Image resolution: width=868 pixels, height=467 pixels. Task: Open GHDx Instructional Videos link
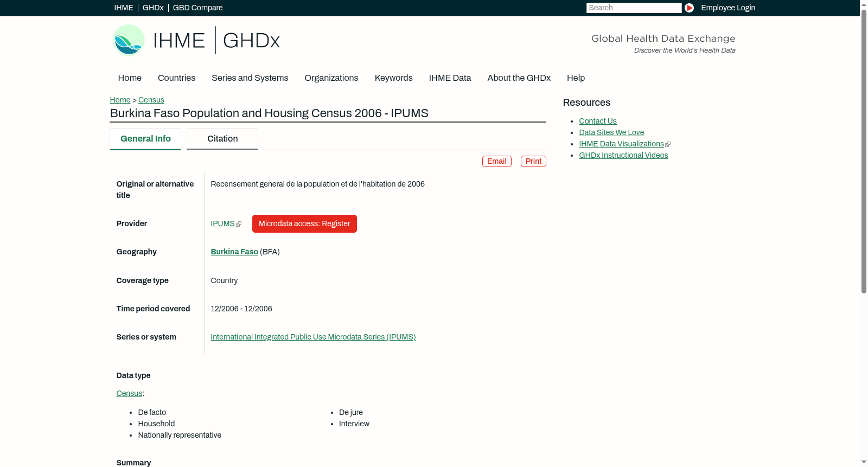[623, 155]
